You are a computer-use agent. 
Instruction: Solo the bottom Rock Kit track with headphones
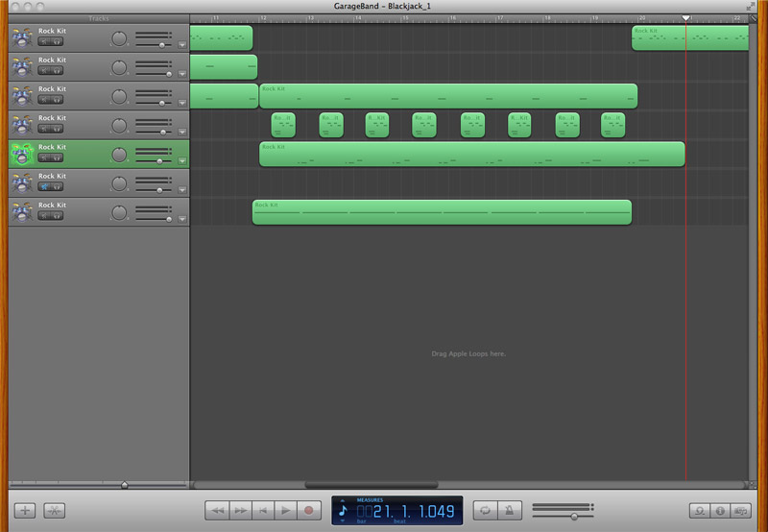tap(57, 216)
